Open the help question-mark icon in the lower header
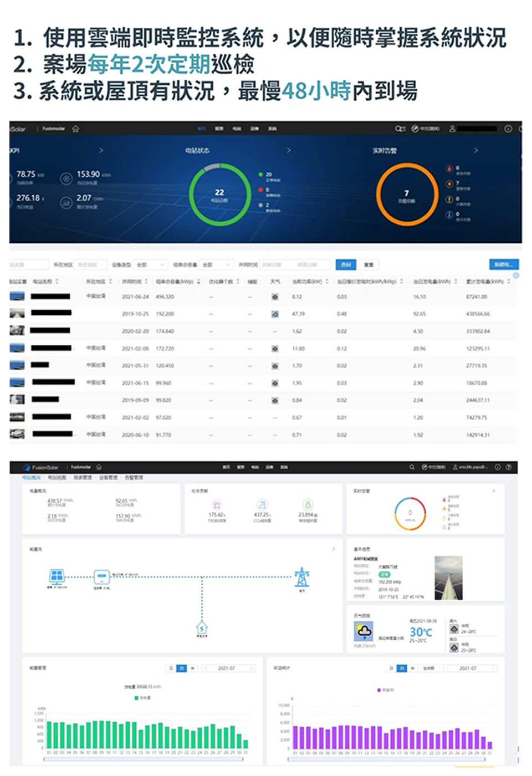 tap(508, 467)
